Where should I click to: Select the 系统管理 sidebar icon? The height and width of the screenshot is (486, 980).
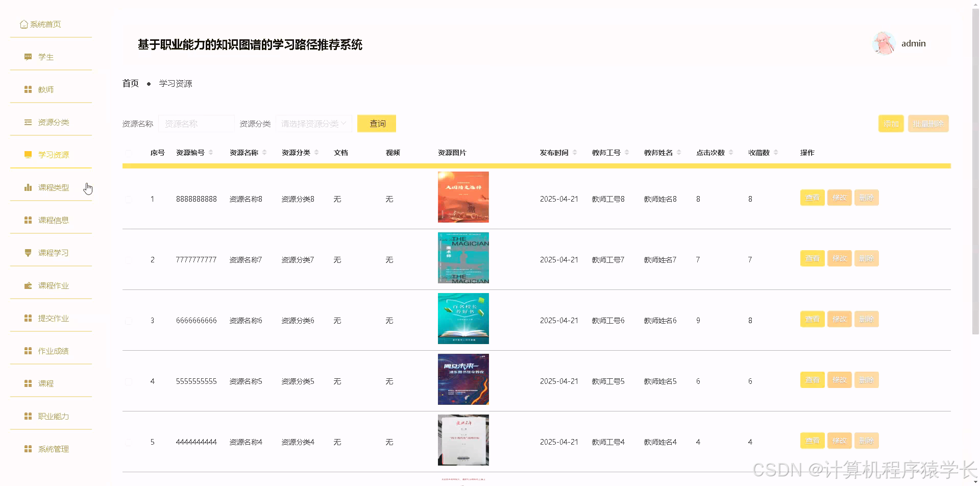pos(28,449)
